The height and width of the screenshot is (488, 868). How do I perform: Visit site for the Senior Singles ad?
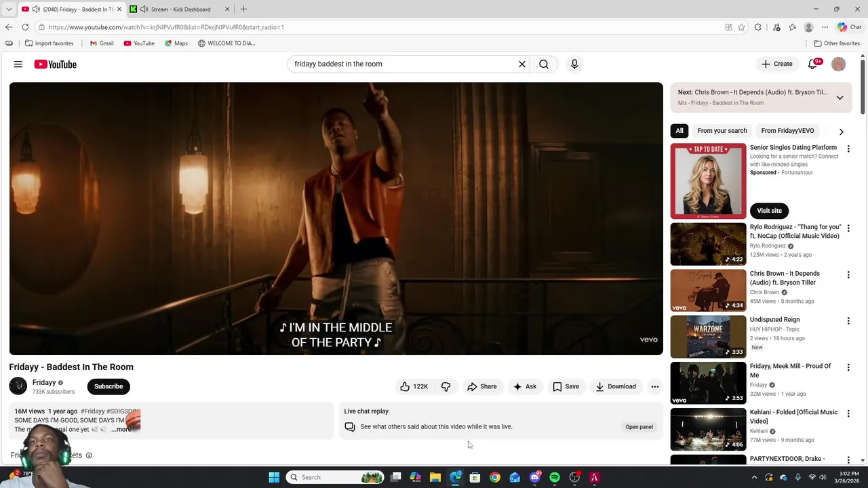point(769,211)
